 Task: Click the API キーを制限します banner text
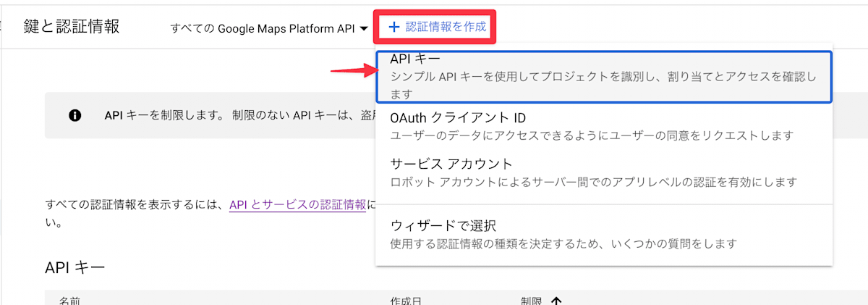166,115
